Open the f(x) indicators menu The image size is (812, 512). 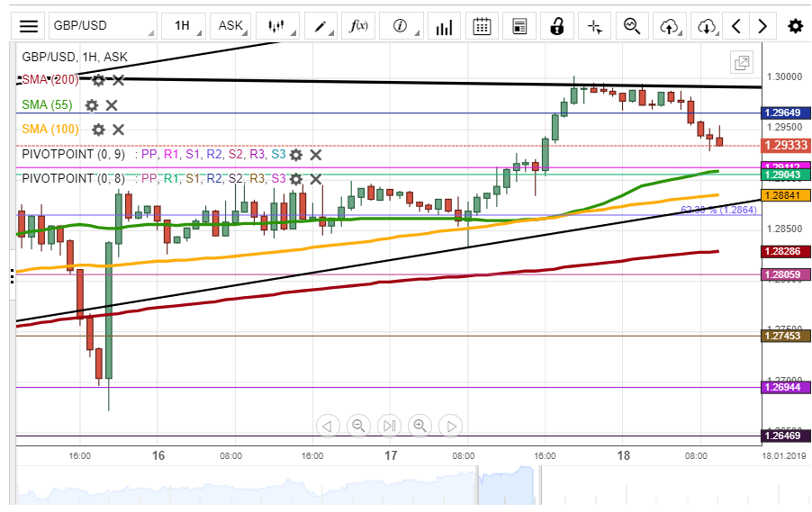359,26
